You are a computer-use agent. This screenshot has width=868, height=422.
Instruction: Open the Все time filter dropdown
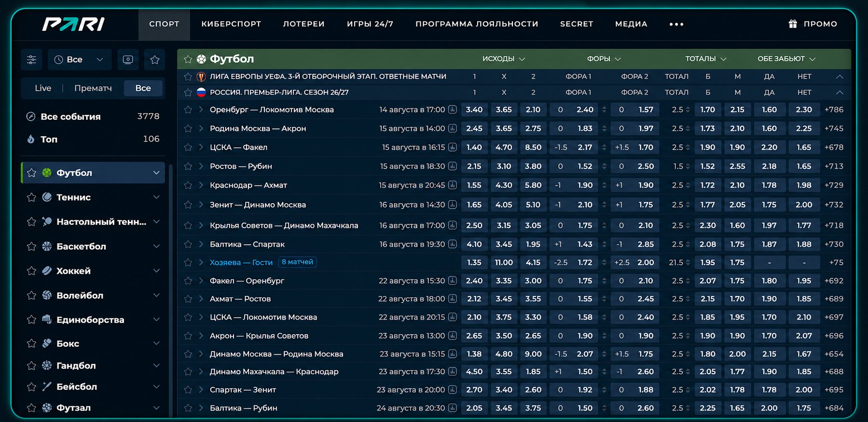[x=80, y=60]
